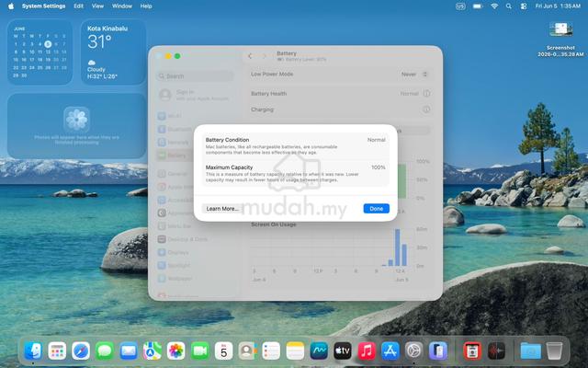Viewport: 588px width, 368px height.
Task: Launch Freeform from the Dock
Action: point(319,351)
